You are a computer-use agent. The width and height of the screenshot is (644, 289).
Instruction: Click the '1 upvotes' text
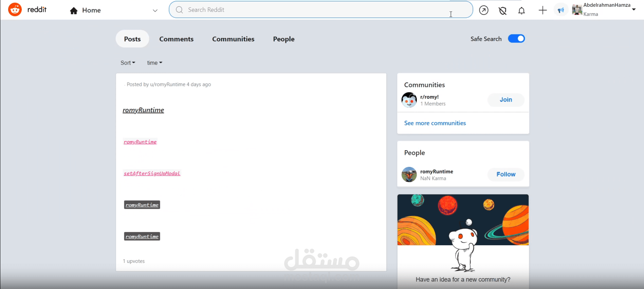(x=134, y=261)
